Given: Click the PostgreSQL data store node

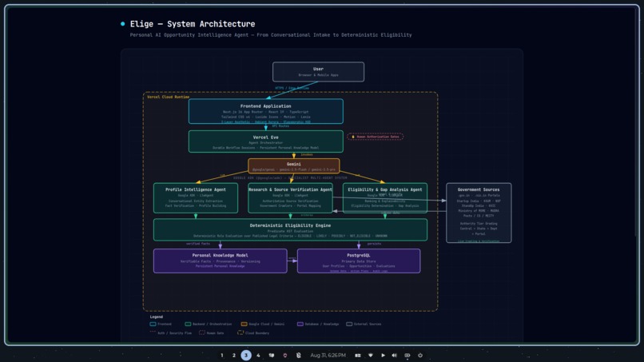Looking at the screenshot, I should [x=359, y=261].
